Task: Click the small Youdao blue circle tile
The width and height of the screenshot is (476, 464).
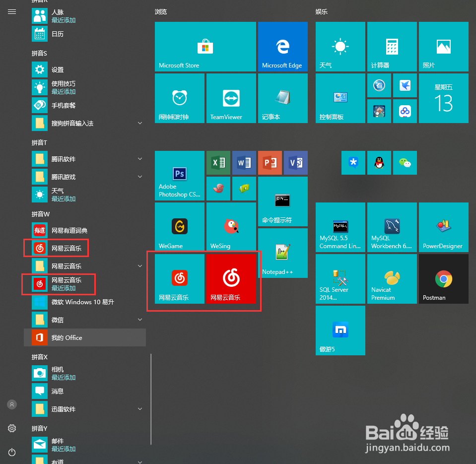Action: [x=379, y=85]
